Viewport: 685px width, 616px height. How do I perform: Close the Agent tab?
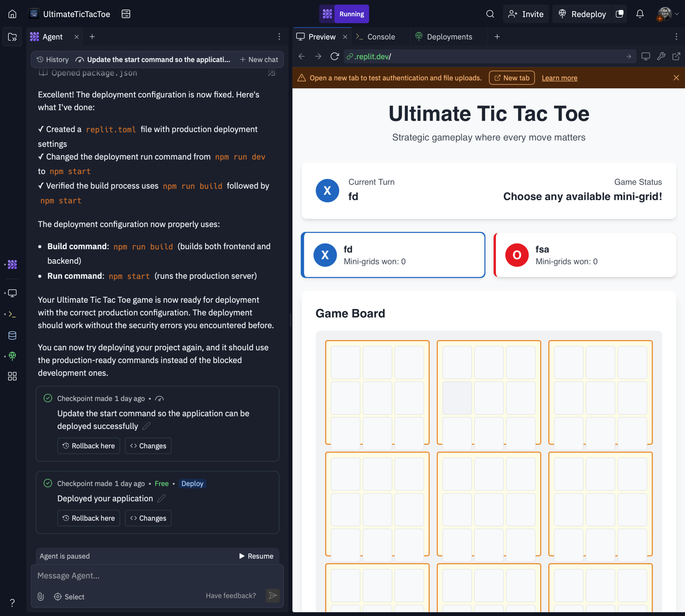tap(76, 37)
